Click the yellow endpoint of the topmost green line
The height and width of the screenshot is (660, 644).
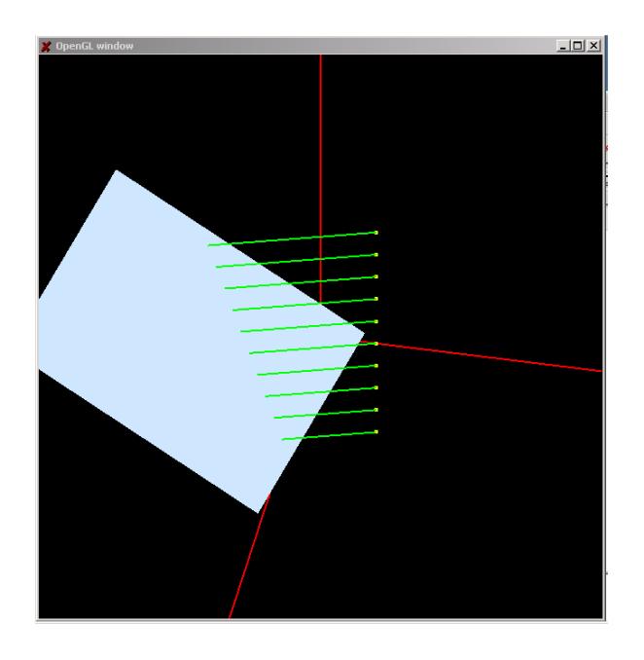[x=376, y=232]
